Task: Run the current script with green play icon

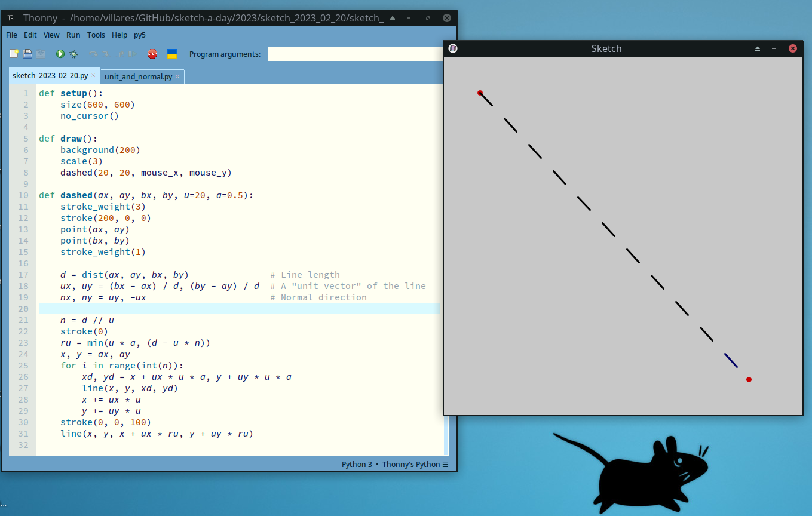Action: [60, 54]
